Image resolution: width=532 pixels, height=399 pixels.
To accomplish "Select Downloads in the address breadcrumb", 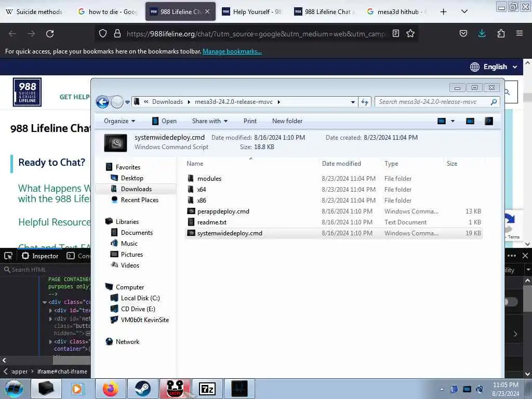I will coord(167,102).
